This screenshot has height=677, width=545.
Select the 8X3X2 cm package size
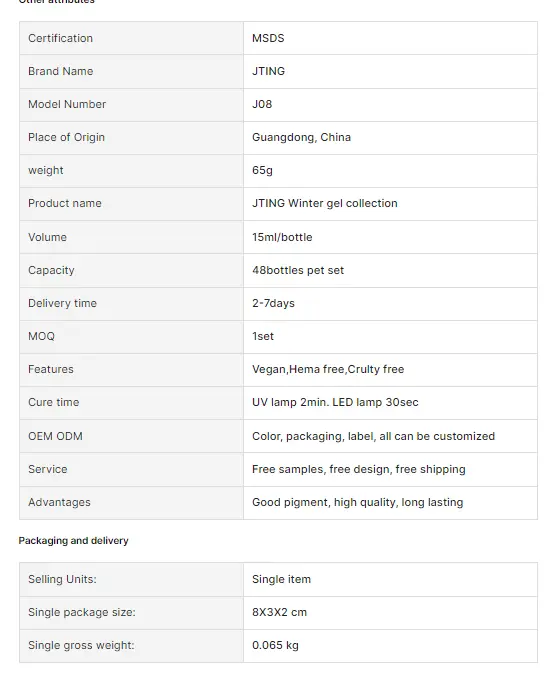[279, 613]
